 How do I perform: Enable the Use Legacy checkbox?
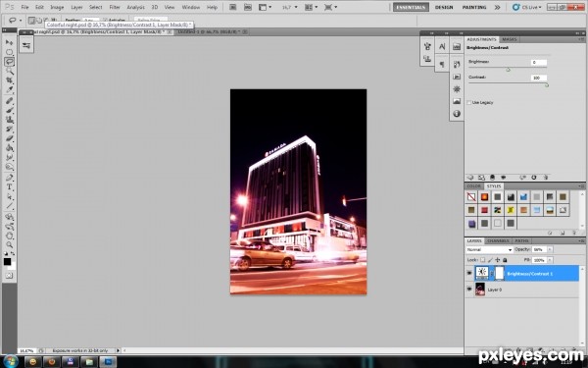(x=468, y=102)
